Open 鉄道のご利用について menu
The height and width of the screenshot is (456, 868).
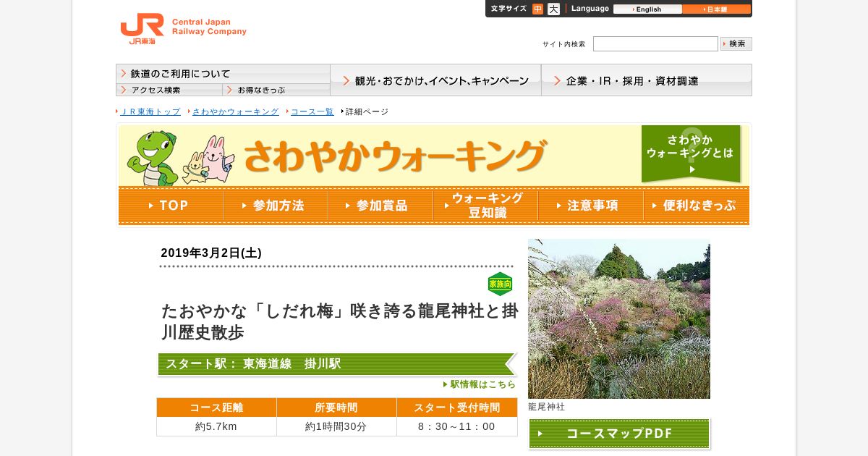pos(223,74)
